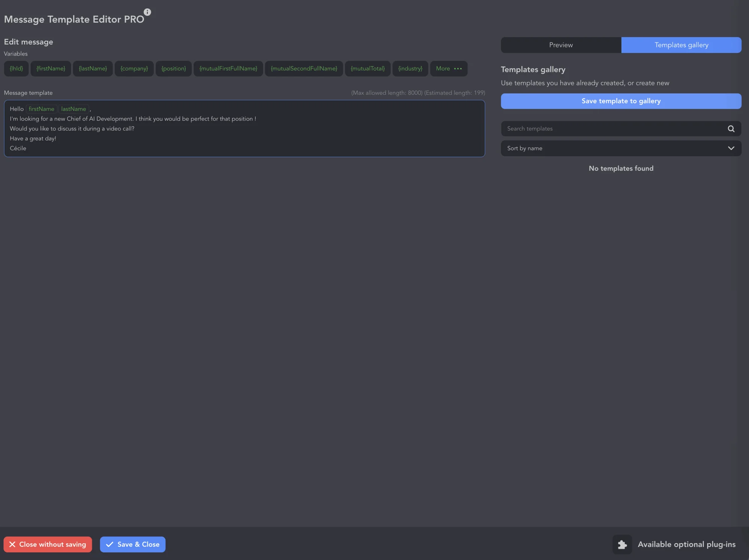Insert the {industry} variable
The image size is (749, 560).
pyautogui.click(x=410, y=69)
